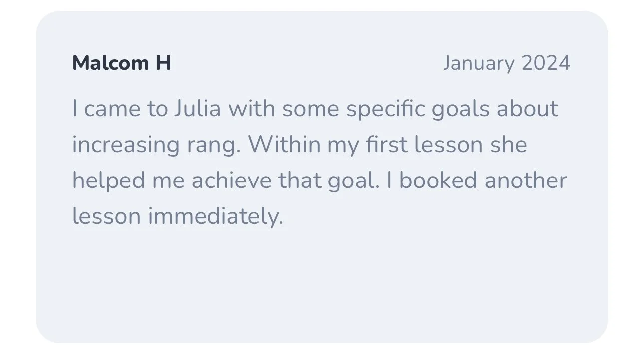
Task: Click the word "booked" in the review
Action: tap(439, 181)
